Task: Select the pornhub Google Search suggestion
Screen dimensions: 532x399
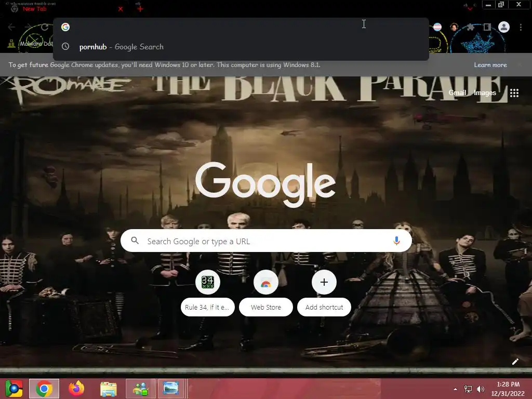Action: point(241,47)
